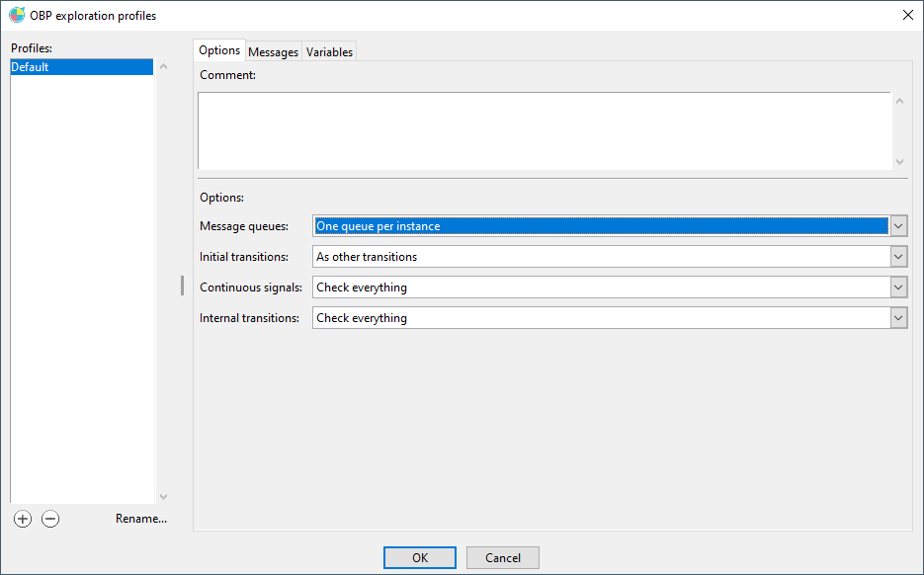The image size is (924, 575).
Task: Switch to the Messages tab
Action: pos(274,51)
